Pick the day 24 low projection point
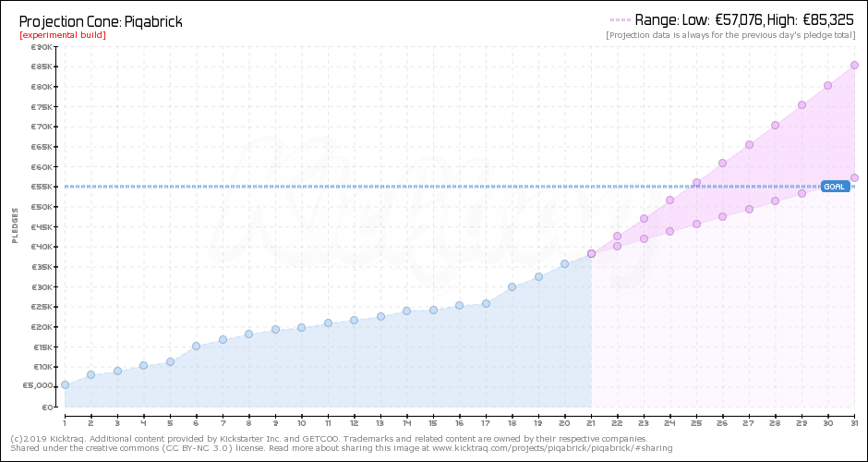Viewport: 868px width, 462px height. coord(669,232)
